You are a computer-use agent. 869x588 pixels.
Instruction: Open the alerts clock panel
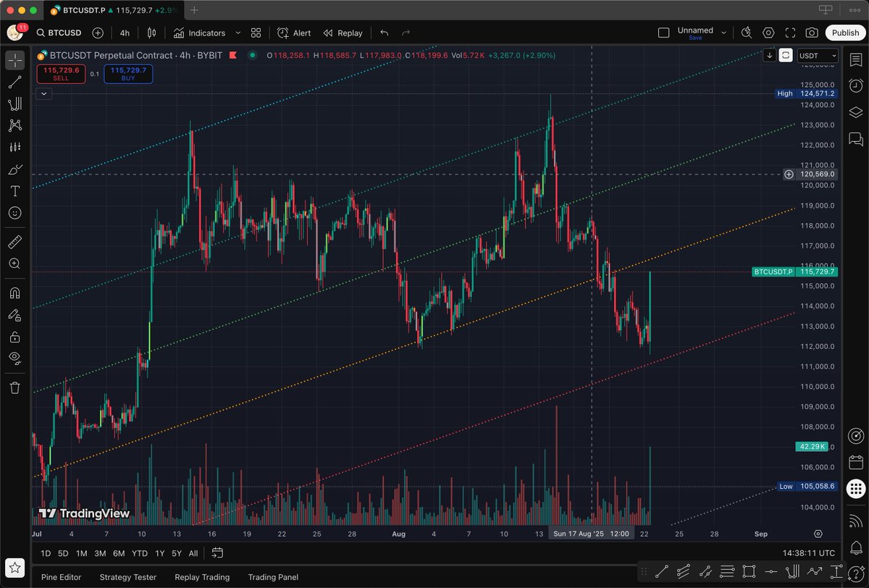pos(855,85)
